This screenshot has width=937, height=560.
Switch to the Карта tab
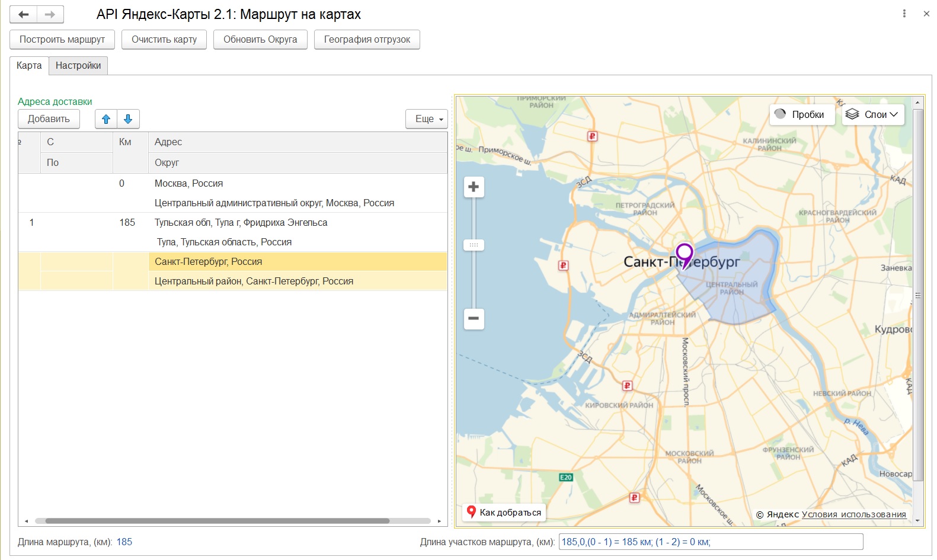point(29,66)
